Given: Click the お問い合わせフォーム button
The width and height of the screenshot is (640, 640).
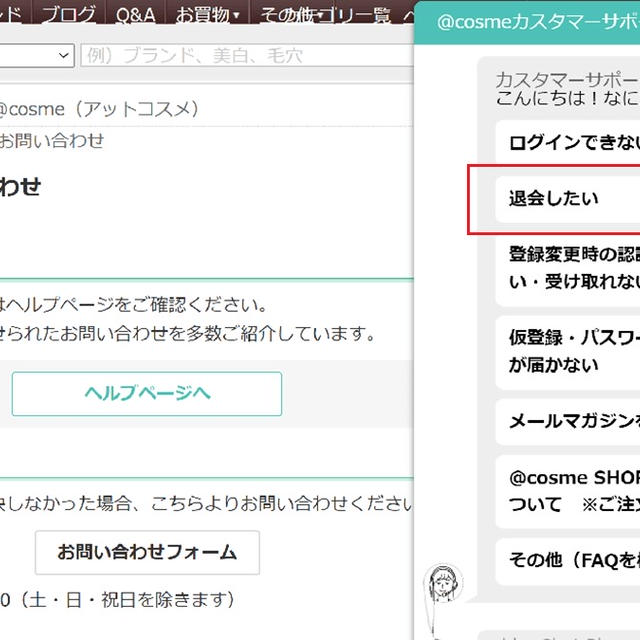Looking at the screenshot, I should (x=147, y=552).
